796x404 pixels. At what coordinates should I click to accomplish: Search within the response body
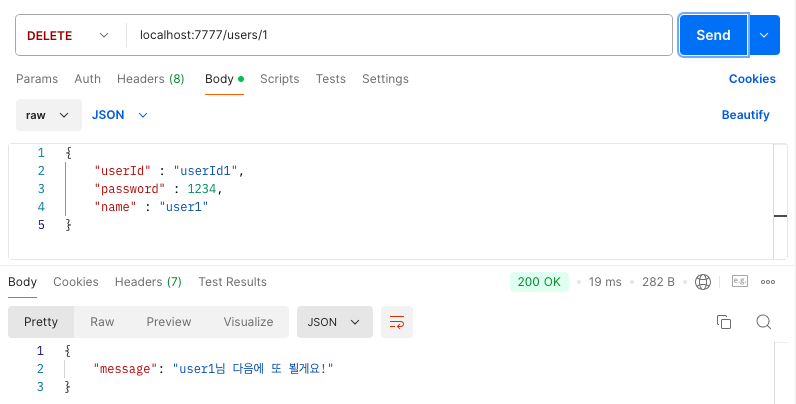coord(764,322)
